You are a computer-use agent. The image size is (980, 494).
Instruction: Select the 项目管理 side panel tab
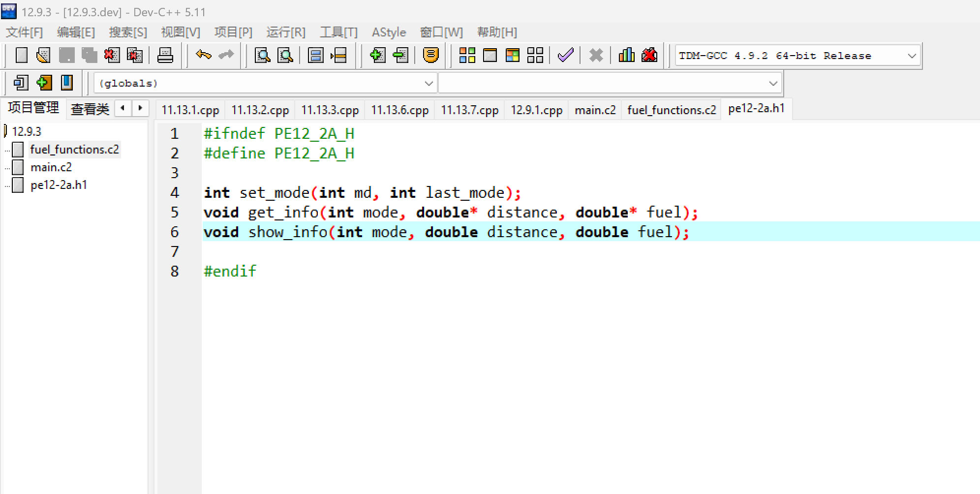33,108
